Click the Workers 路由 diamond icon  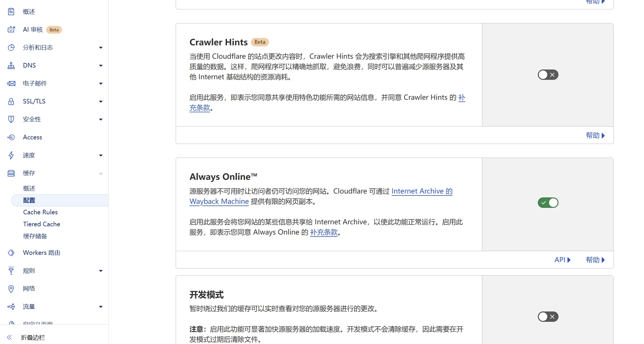coord(11,253)
